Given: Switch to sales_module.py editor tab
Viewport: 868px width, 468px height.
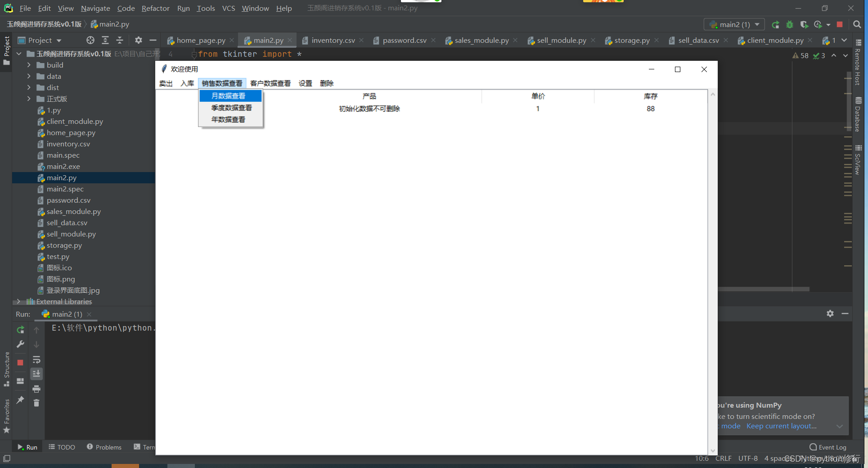Looking at the screenshot, I should [x=481, y=40].
